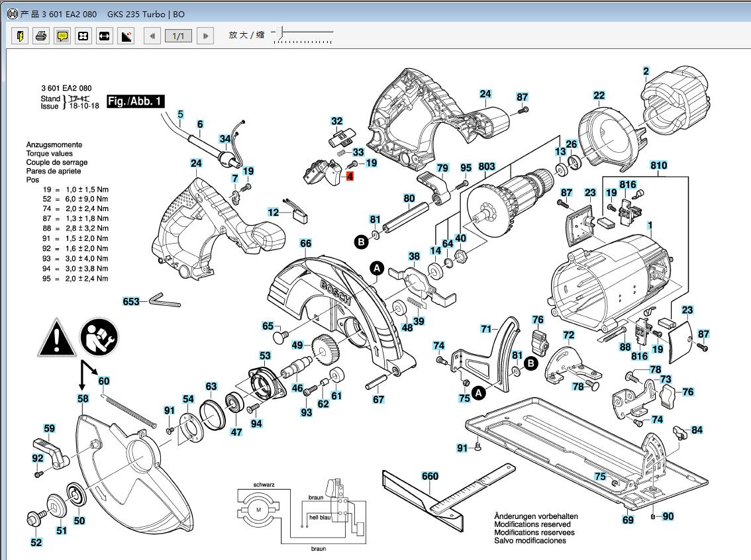
Task: Click part number 69 base plate label
Action: coord(628,520)
